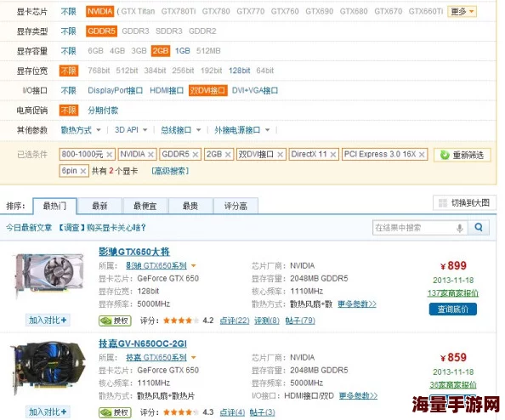This screenshot has width=505, height=420.
Task: Remove the NVIDIA selected condition tag
Action: point(150,155)
